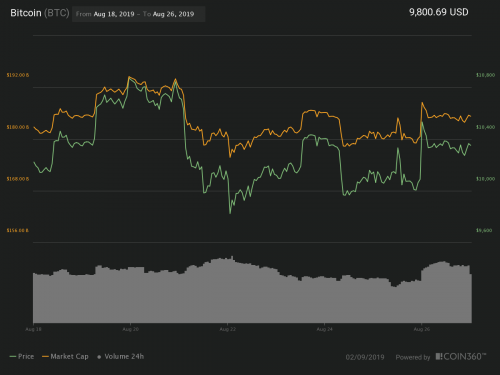Toggle the Market Cap series in legend
The width and height of the screenshot is (500, 375).
(65, 356)
